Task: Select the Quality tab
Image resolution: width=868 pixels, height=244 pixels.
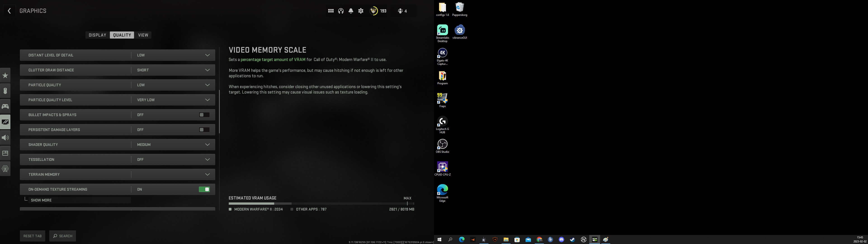Action: pyautogui.click(x=122, y=35)
